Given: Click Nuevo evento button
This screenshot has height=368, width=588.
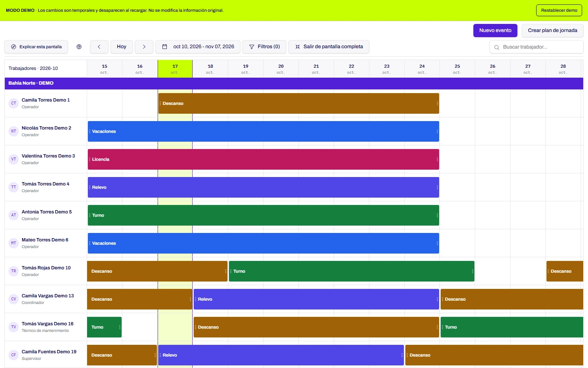Looking at the screenshot, I should (x=495, y=31).
